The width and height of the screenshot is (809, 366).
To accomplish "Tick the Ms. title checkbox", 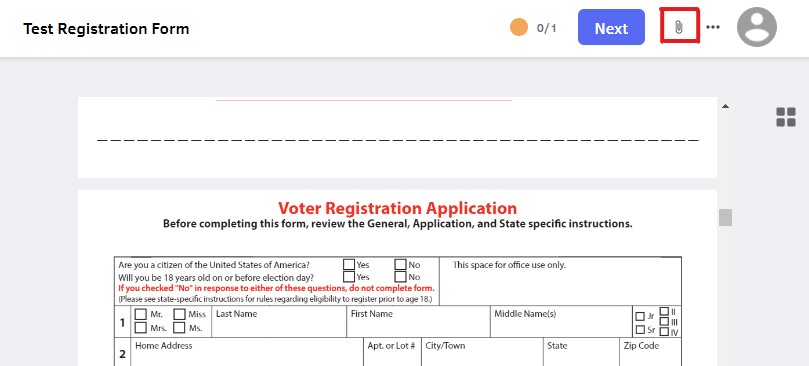I will tap(179, 327).
